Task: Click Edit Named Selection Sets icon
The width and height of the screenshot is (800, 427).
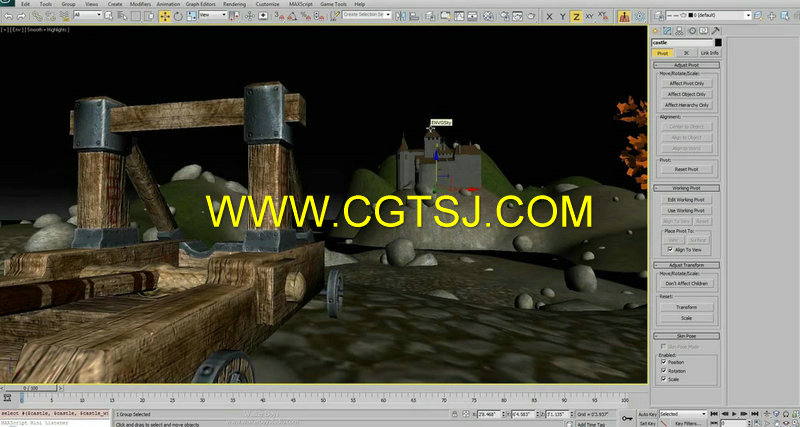Action: click(334, 16)
